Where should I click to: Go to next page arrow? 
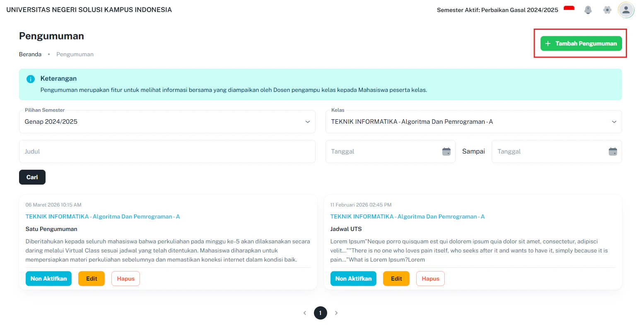(336, 313)
